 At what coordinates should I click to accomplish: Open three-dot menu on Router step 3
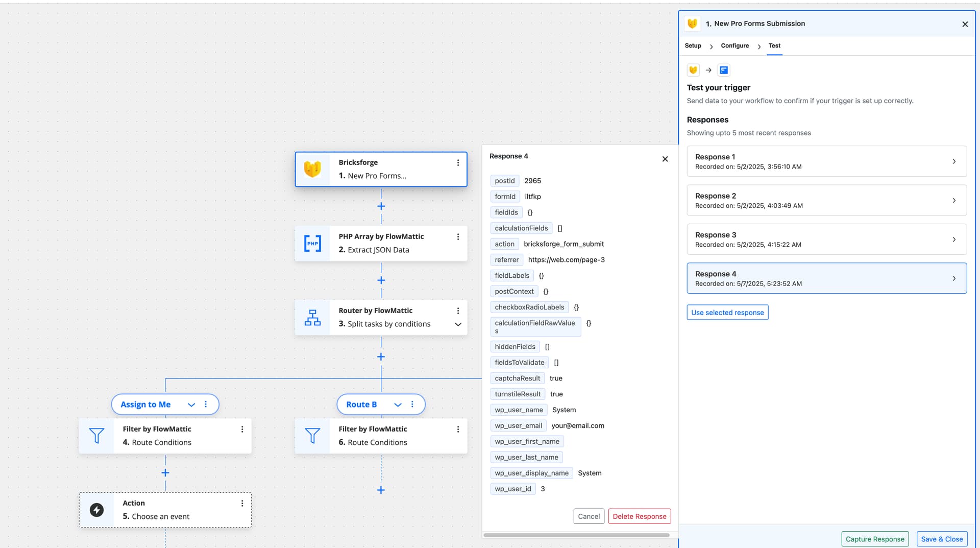(458, 311)
